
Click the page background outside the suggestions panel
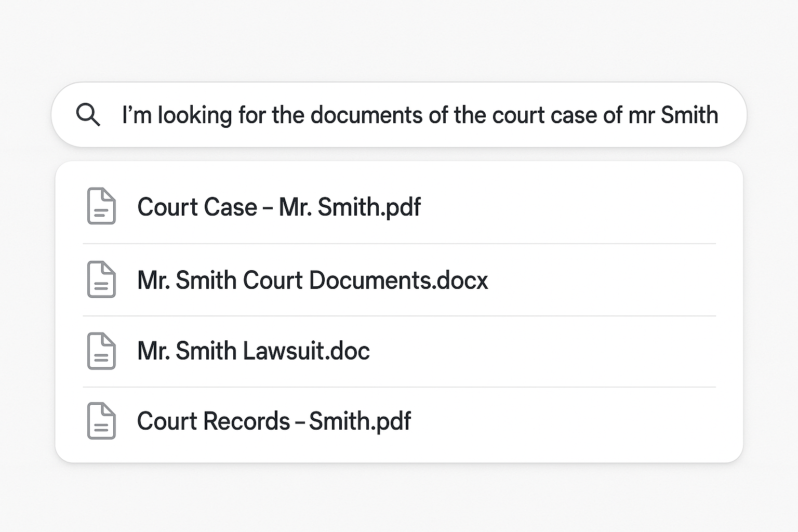[x=399, y=499]
